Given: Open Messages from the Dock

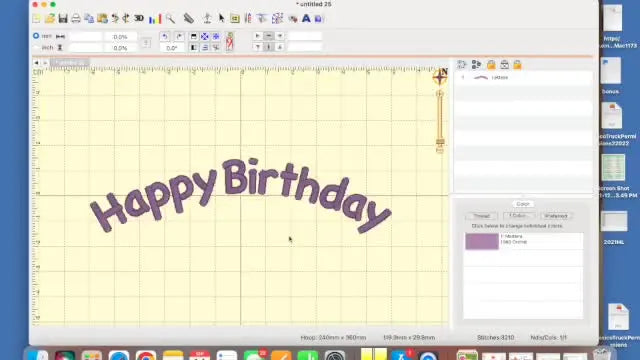Looking at the screenshot, I should point(254,356).
